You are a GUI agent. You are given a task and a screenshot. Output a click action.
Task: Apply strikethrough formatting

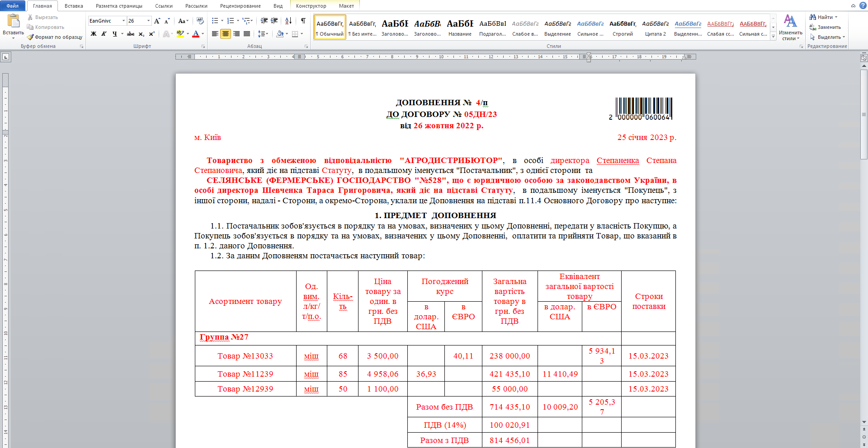pos(130,34)
